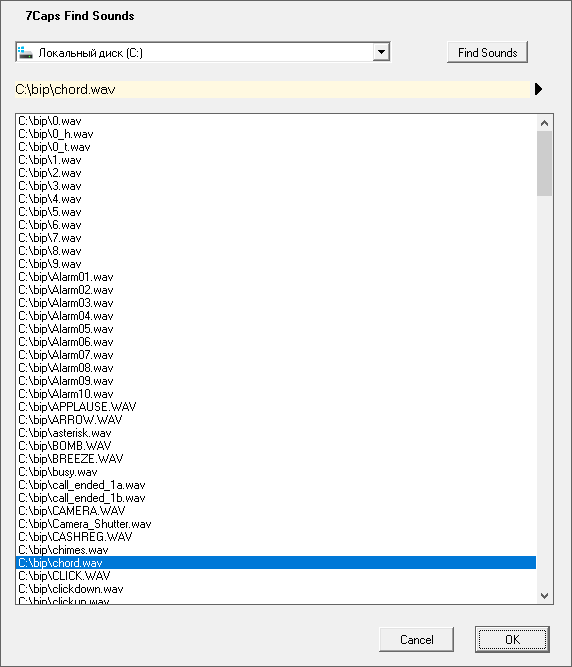The height and width of the screenshot is (667, 572).
Task: Confirm the selection with the OK button
Action: coord(512,639)
